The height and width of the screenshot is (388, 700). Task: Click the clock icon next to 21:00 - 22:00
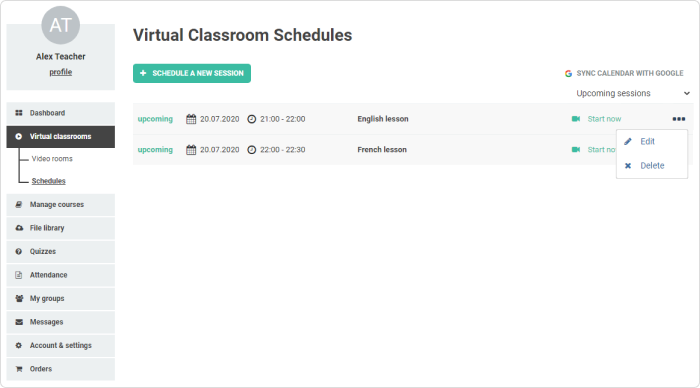(252, 119)
